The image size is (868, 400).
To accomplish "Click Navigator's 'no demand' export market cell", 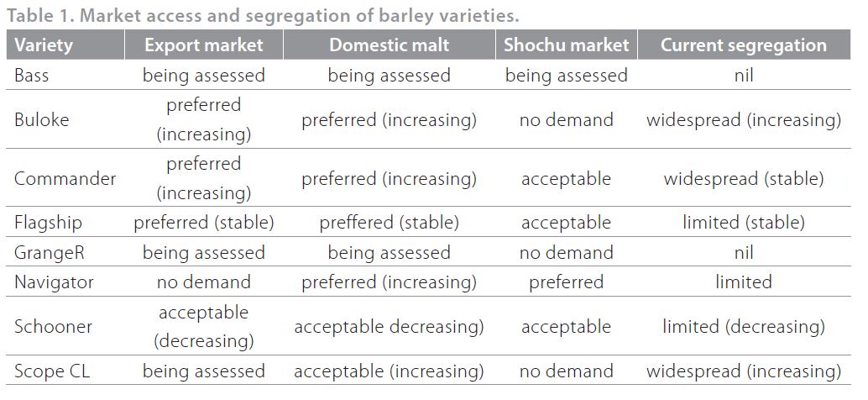I will 203,282.
